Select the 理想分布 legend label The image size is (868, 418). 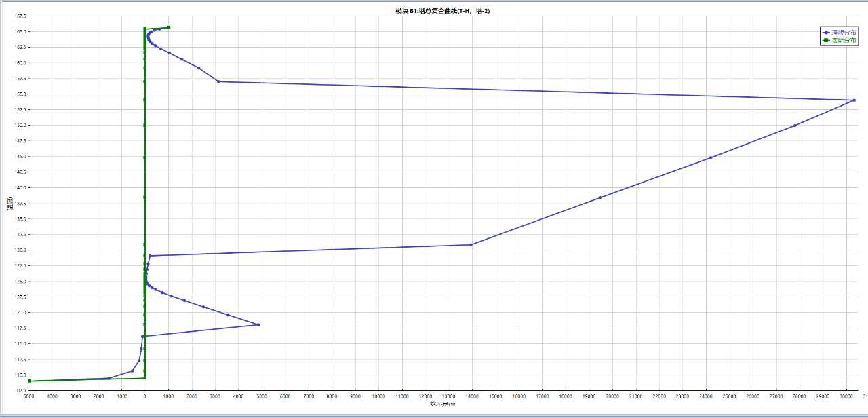pos(844,32)
